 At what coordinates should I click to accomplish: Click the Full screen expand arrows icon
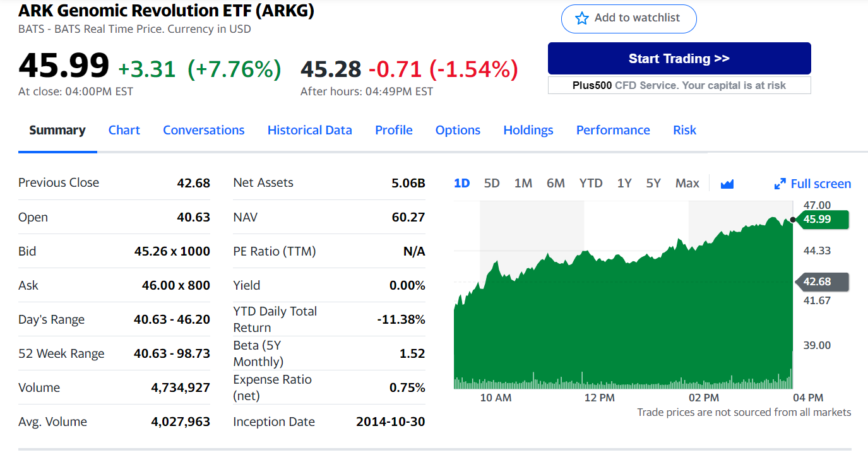(x=780, y=184)
